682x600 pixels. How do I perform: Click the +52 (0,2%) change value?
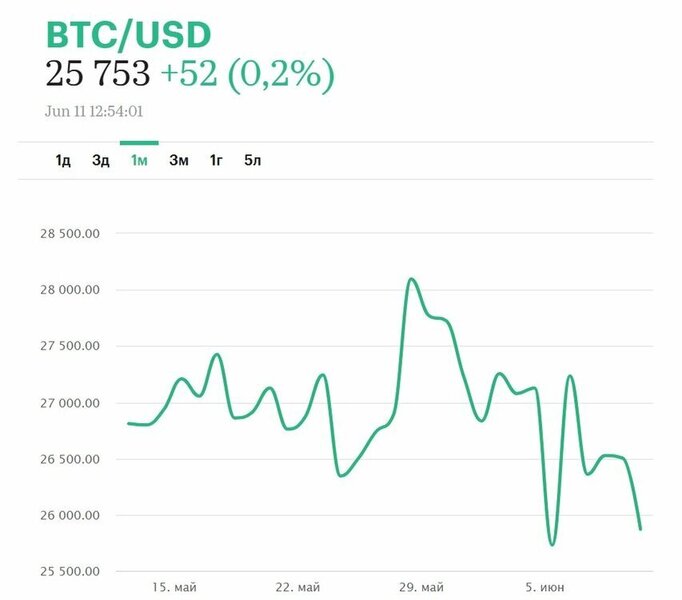247,74
